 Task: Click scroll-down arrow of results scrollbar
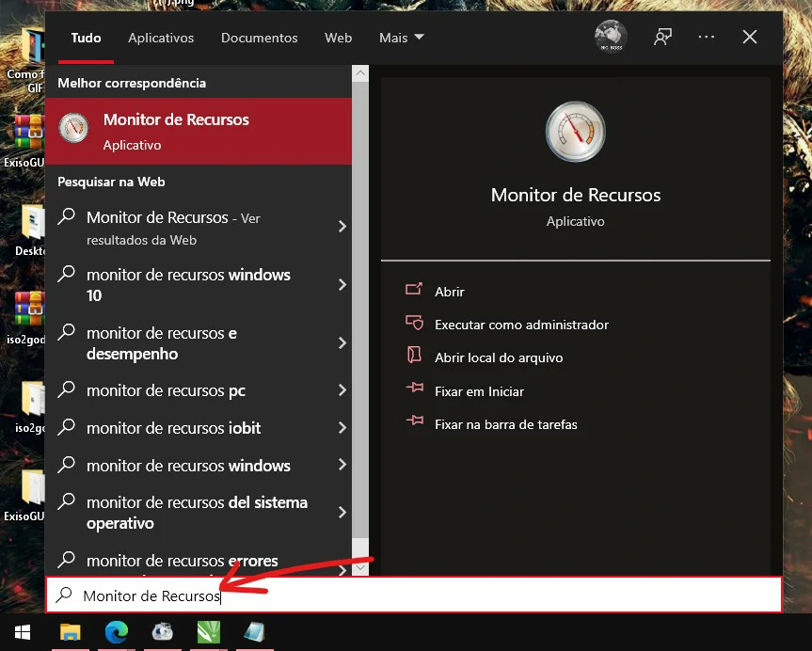tap(360, 567)
